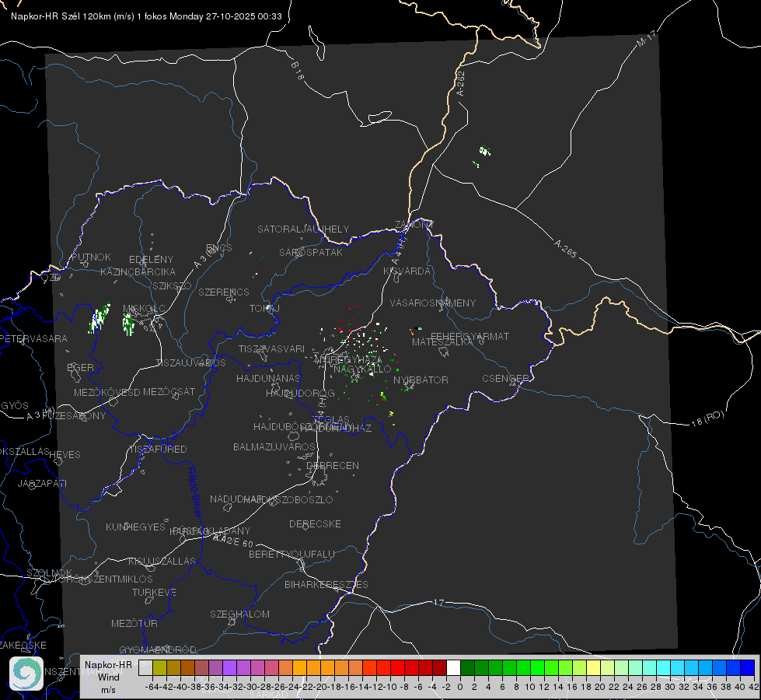761x700 pixels.
Task: Click the PETERVASARA label
Action: tap(33, 338)
